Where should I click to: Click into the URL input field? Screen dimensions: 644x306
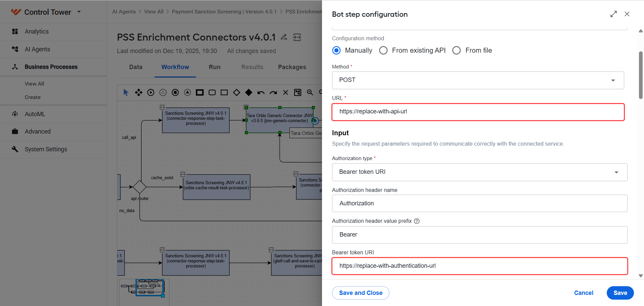point(478,112)
